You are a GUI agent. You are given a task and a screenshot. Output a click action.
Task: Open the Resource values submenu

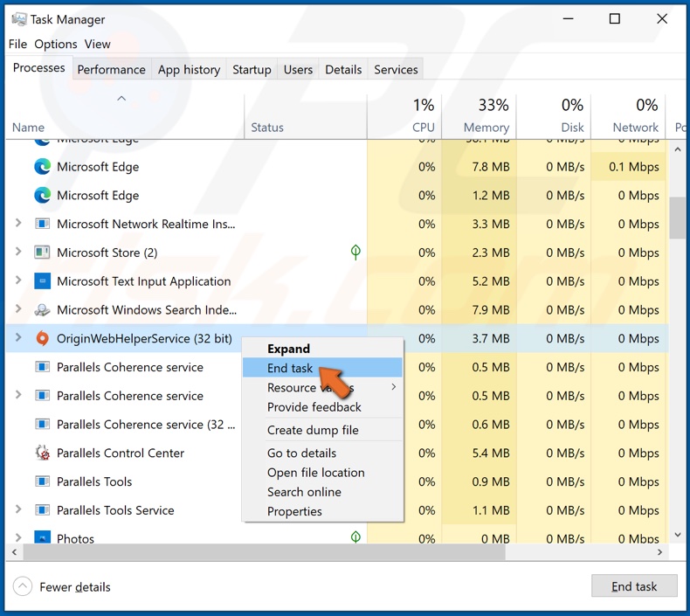(x=322, y=387)
